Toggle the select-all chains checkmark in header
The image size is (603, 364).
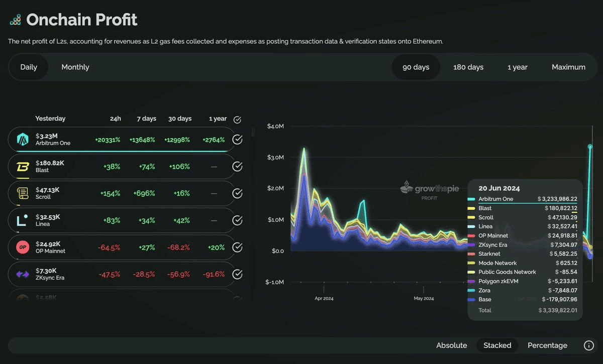pos(237,119)
